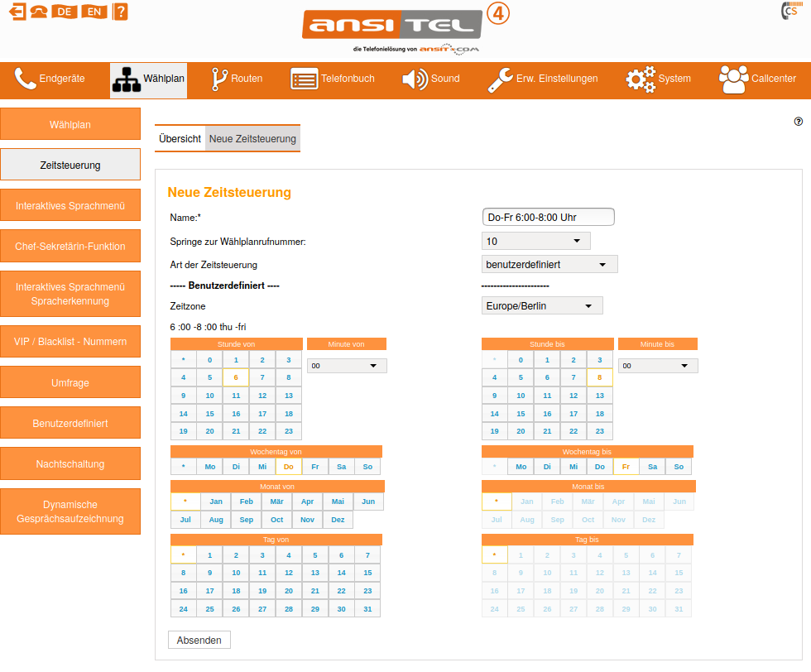Switch to the Übersicht tab
This screenshot has height=672, width=811.
pos(180,139)
